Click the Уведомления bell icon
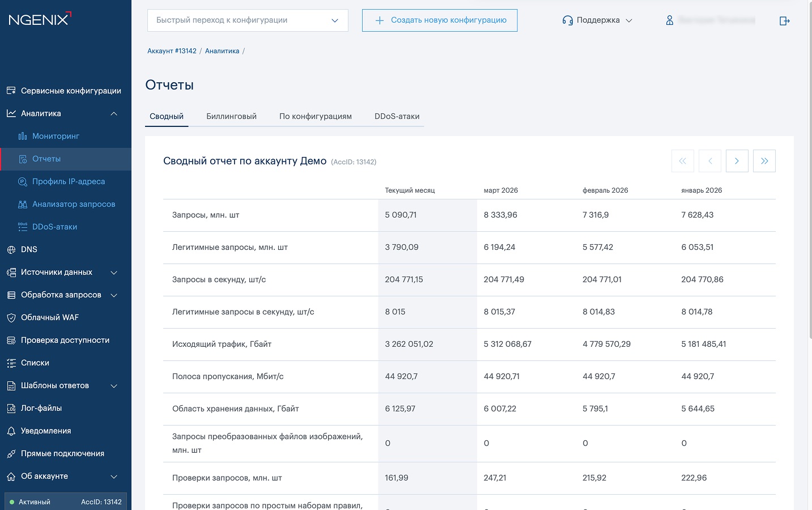Image resolution: width=812 pixels, height=510 pixels. point(11,431)
